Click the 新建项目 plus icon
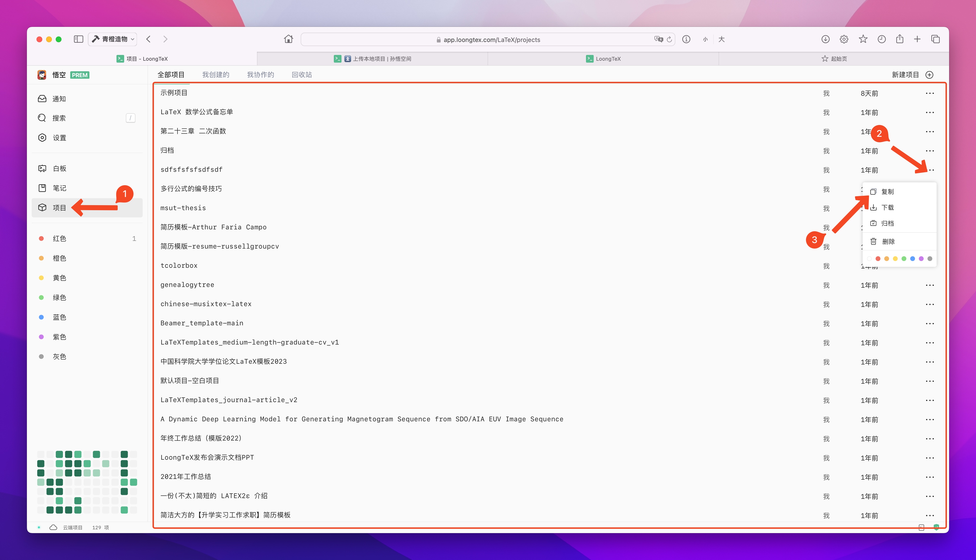 pos(929,75)
